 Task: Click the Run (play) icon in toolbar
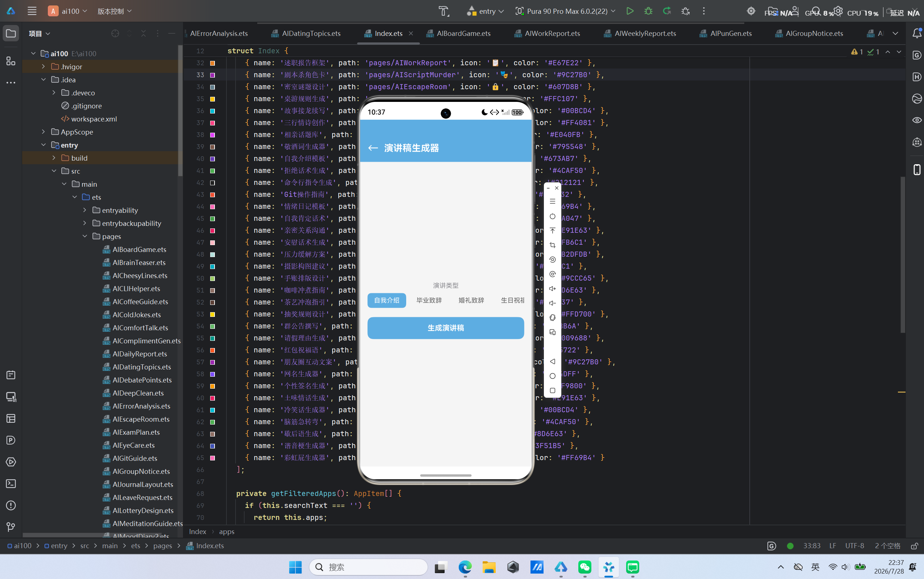(630, 11)
